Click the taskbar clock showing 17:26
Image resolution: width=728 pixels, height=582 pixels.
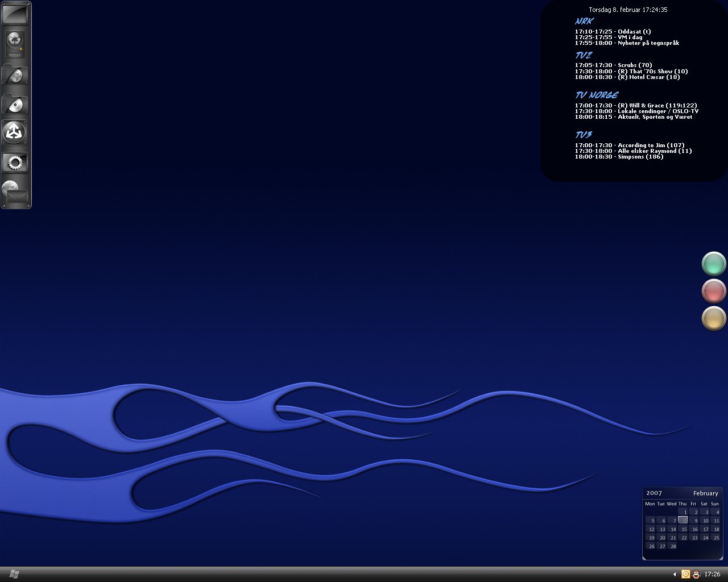(x=712, y=575)
